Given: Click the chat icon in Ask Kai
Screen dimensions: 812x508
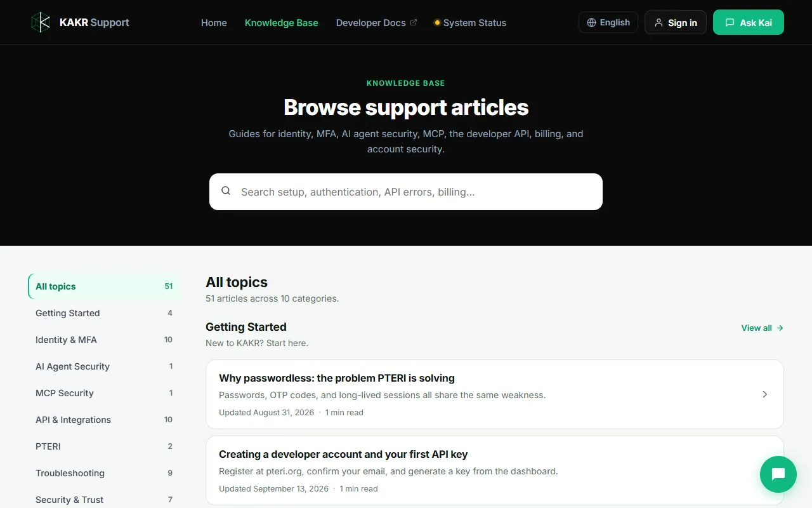Looking at the screenshot, I should click(x=730, y=22).
